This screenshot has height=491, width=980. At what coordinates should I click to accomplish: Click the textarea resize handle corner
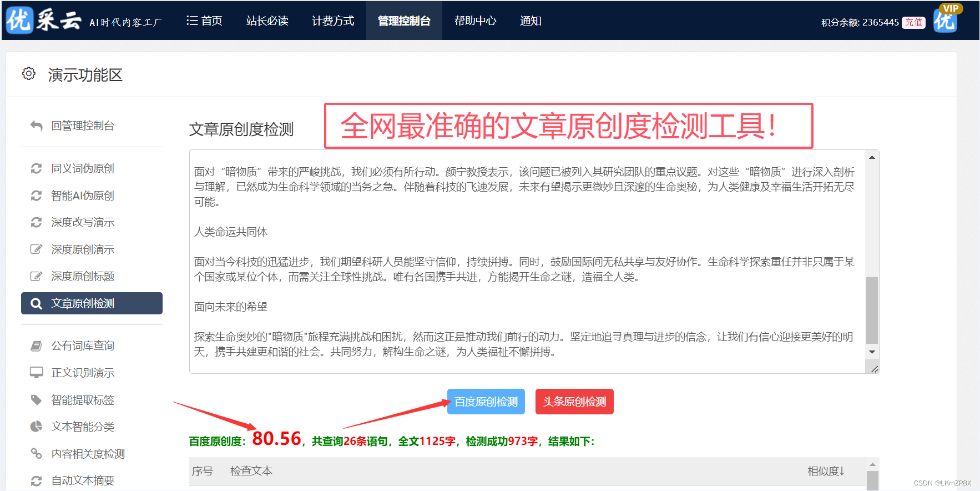point(874,369)
